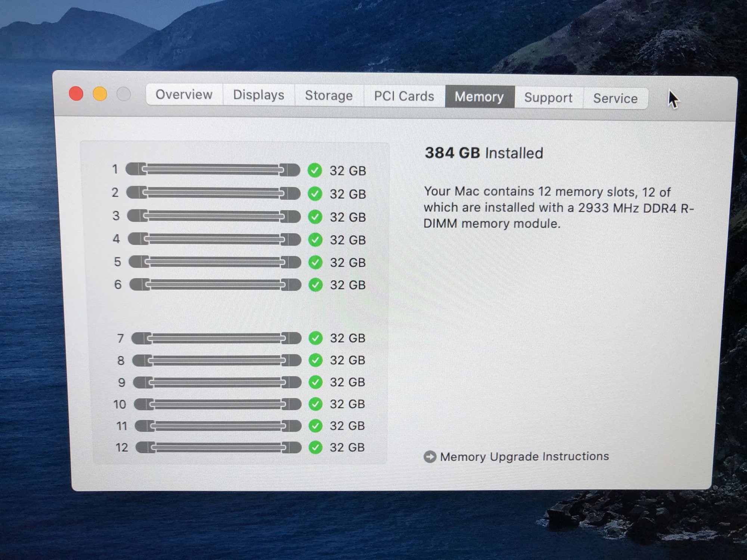747x560 pixels.
Task: Click the memory module graphic in slot 10
Action: (218, 404)
